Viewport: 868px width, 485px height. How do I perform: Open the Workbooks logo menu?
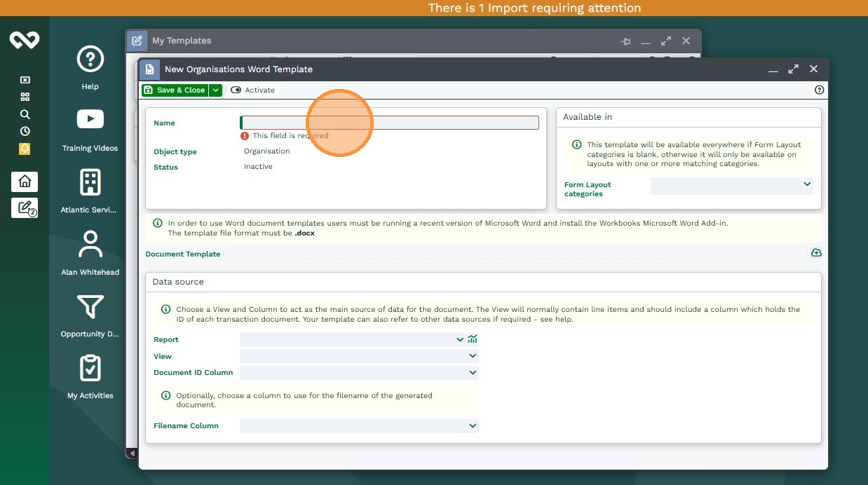[x=25, y=40]
